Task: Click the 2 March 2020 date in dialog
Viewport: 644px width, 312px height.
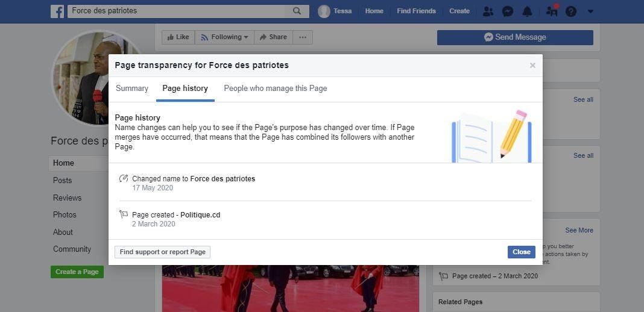Action: [154, 224]
